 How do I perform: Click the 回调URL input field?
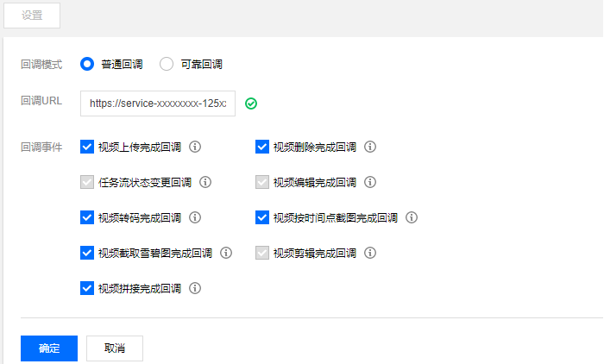(x=158, y=104)
